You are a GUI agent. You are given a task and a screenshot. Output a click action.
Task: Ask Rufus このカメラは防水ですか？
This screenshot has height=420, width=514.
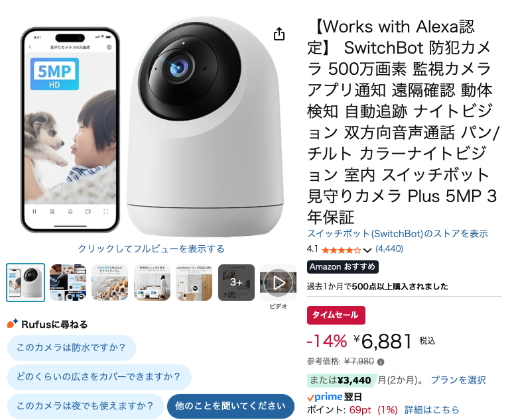pyautogui.click(x=72, y=348)
